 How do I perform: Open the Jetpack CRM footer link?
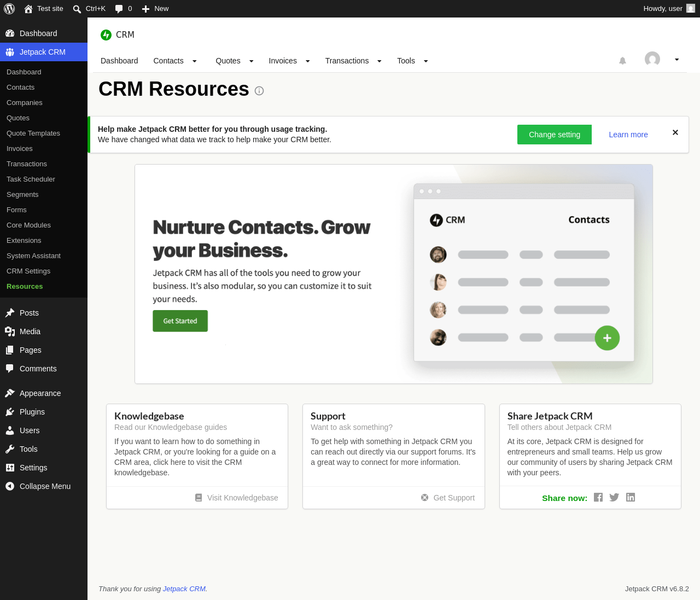pyautogui.click(x=184, y=589)
